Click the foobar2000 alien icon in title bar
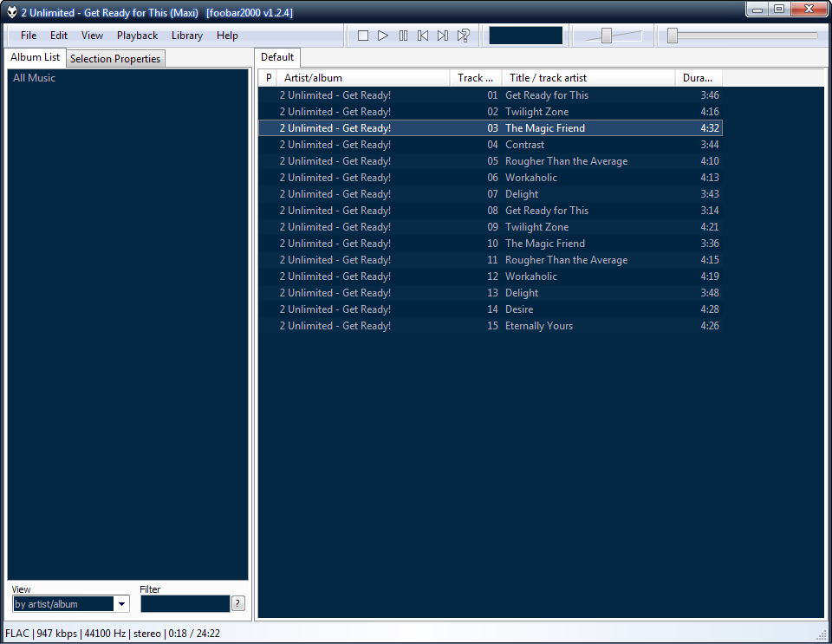832x644 pixels. click(11, 12)
